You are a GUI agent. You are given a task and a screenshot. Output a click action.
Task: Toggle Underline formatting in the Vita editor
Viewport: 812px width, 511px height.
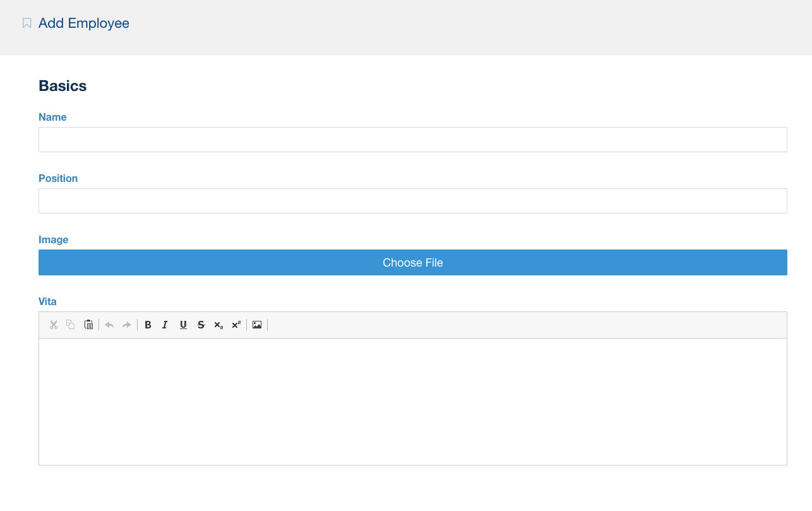[x=183, y=325]
